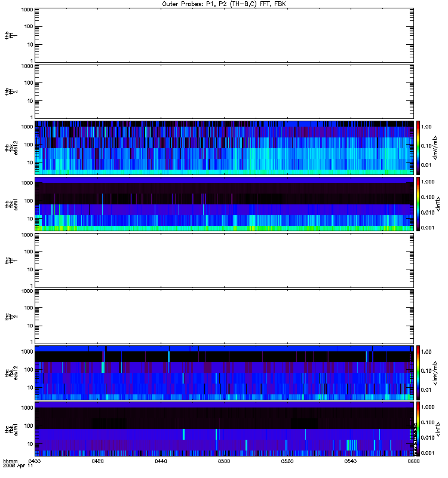Viewport: 448px width, 478px height.
Task: Select the '0540' time axis label
Action: click(351, 461)
